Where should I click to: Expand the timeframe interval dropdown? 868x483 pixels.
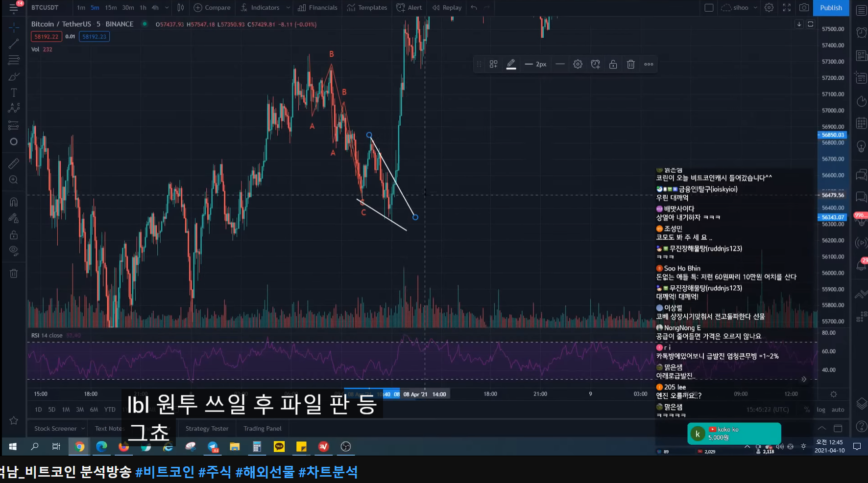[x=167, y=7]
